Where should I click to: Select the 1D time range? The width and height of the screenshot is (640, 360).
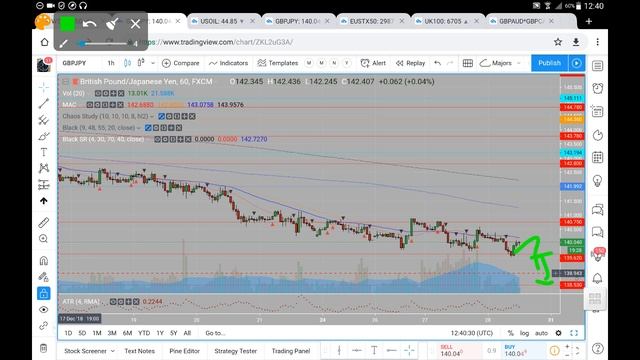coord(68,333)
